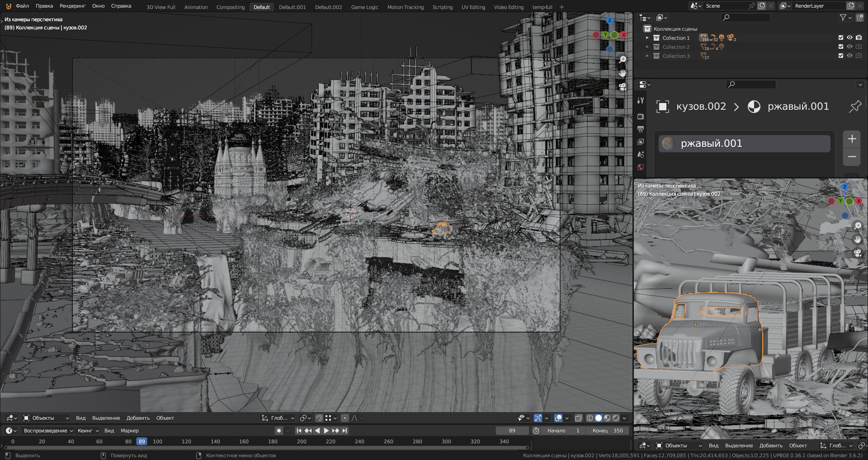Open the World properties tab icon
Screen dimensions: 868x460
coord(640,167)
